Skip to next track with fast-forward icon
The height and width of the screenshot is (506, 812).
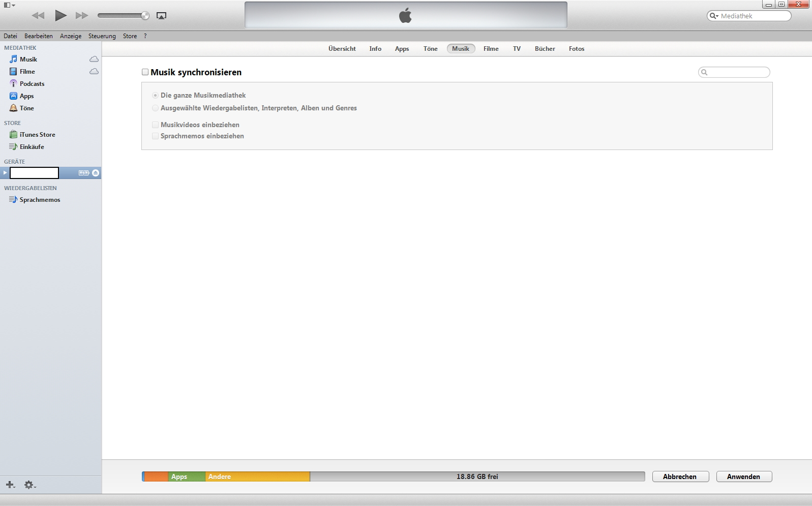[81, 16]
